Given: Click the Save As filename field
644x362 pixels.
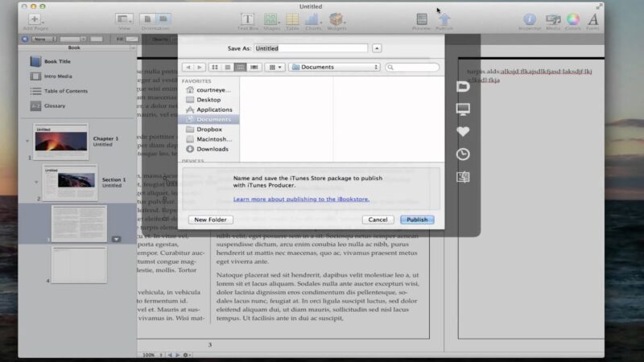Looking at the screenshot, I should (311, 48).
